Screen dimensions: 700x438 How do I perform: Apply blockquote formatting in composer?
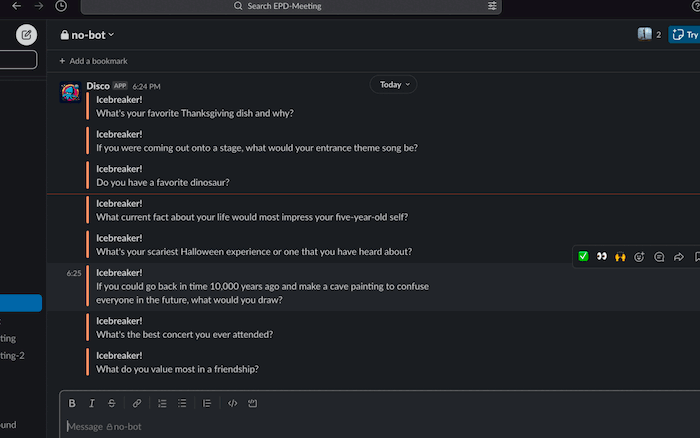(x=207, y=403)
